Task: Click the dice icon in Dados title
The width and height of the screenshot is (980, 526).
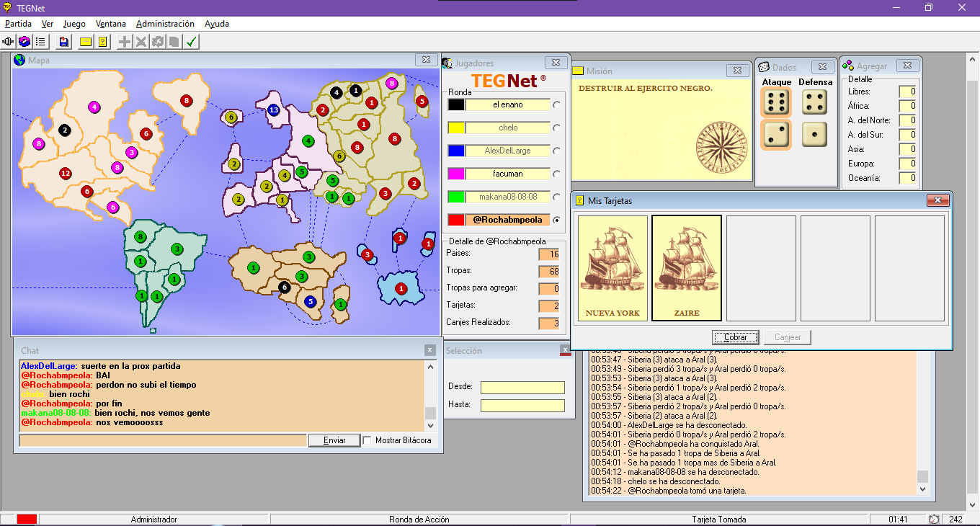Action: point(763,67)
